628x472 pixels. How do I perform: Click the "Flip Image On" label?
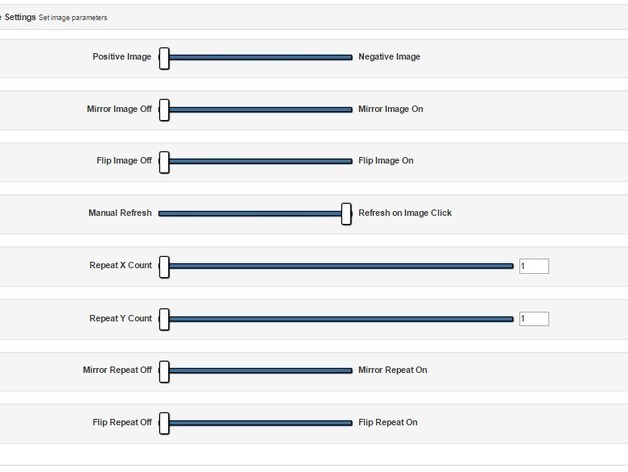385,161
